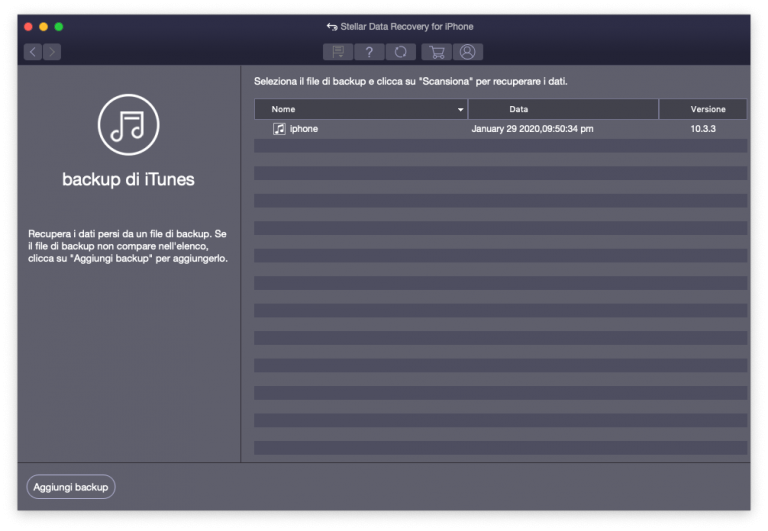768x531 pixels.
Task: Select the iphone backup entry
Action: coord(304,129)
